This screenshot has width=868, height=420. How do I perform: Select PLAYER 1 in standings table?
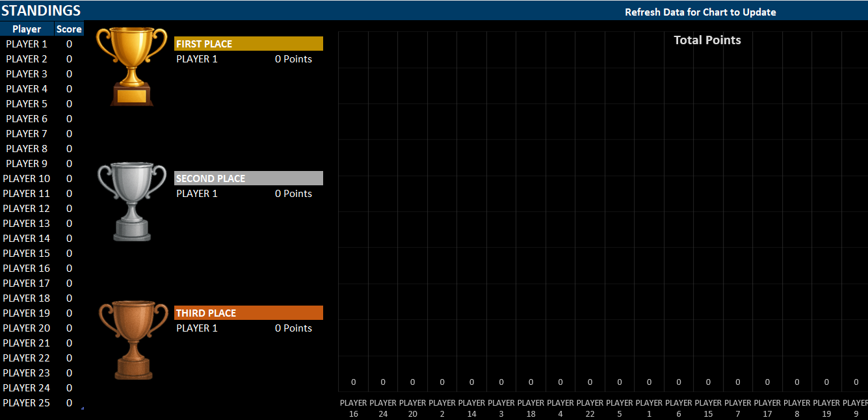(x=27, y=44)
